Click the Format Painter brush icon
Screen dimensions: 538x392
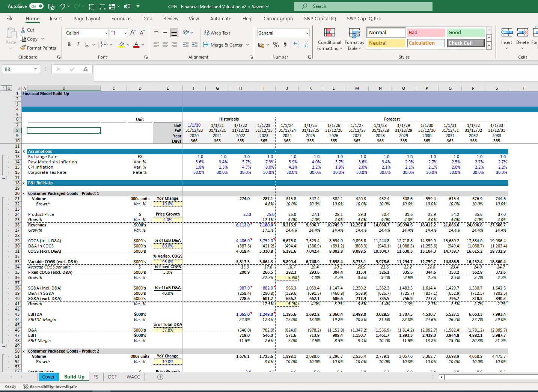pyautogui.click(x=23, y=48)
